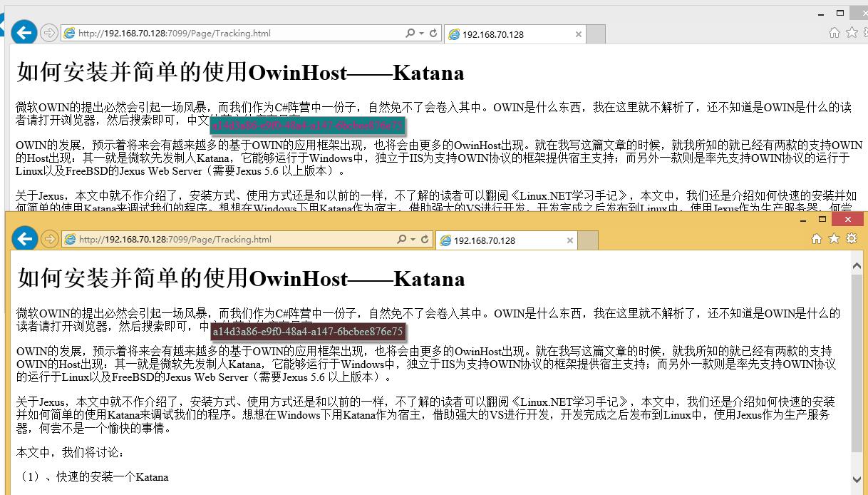Close the tab in upper IE window
868x495 pixels.
click(578, 34)
